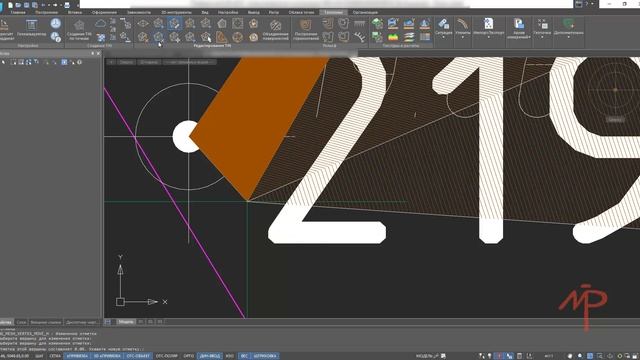The height and width of the screenshot is (360, 640).
Task: Switch to the Внешние ссылки panel tab
Action: 45,322
